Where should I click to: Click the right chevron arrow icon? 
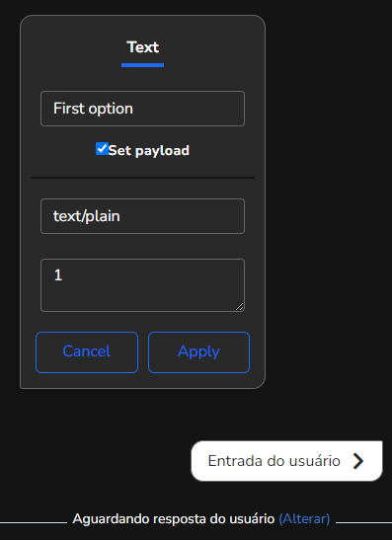[x=358, y=461]
